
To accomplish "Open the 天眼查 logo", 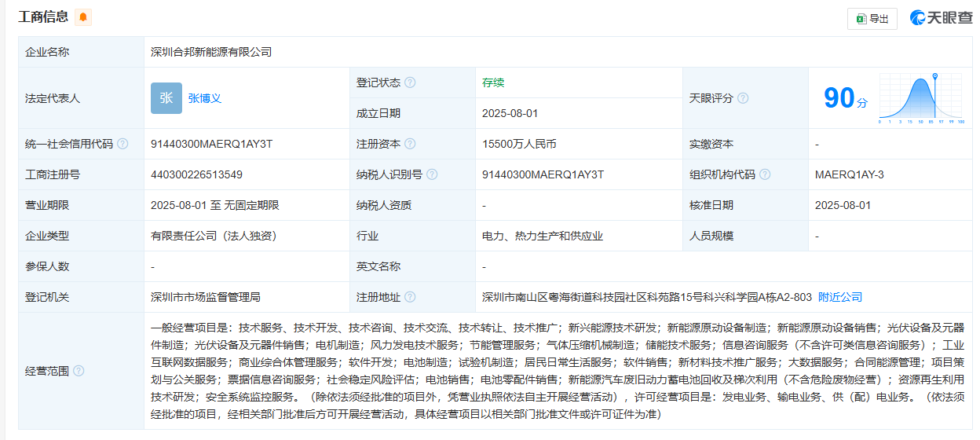I will pyautogui.click(x=941, y=18).
